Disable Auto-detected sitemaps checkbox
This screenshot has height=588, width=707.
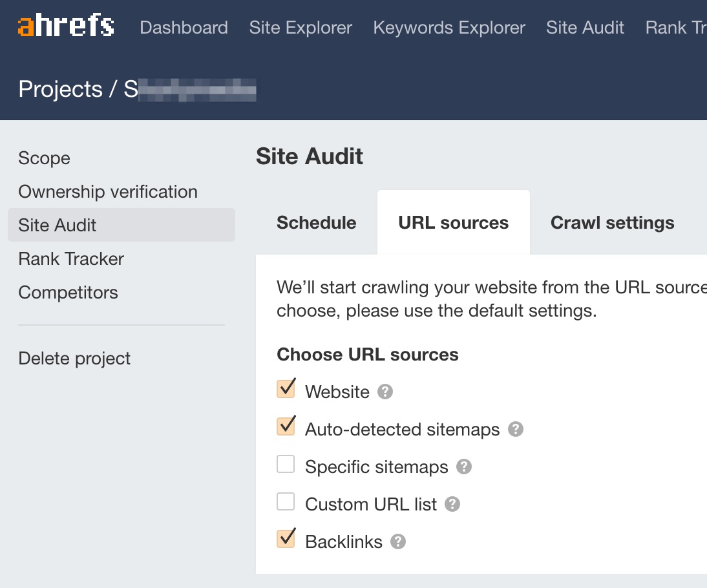click(x=286, y=426)
